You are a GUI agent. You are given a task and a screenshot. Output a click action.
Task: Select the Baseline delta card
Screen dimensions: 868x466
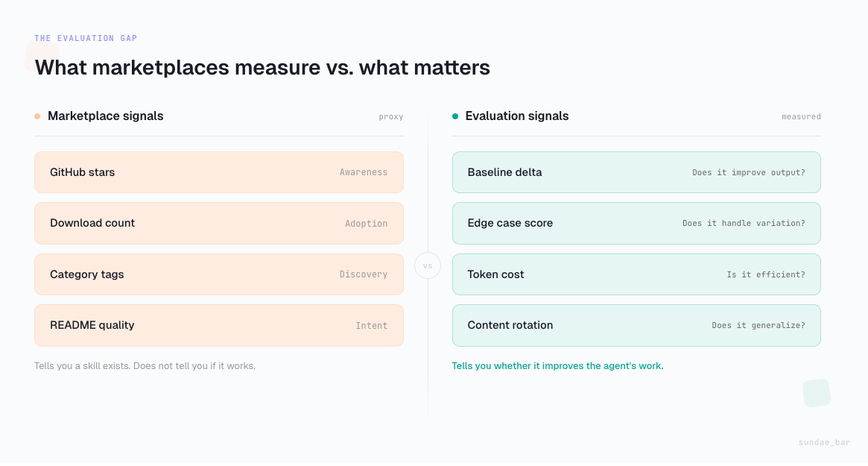(636, 172)
